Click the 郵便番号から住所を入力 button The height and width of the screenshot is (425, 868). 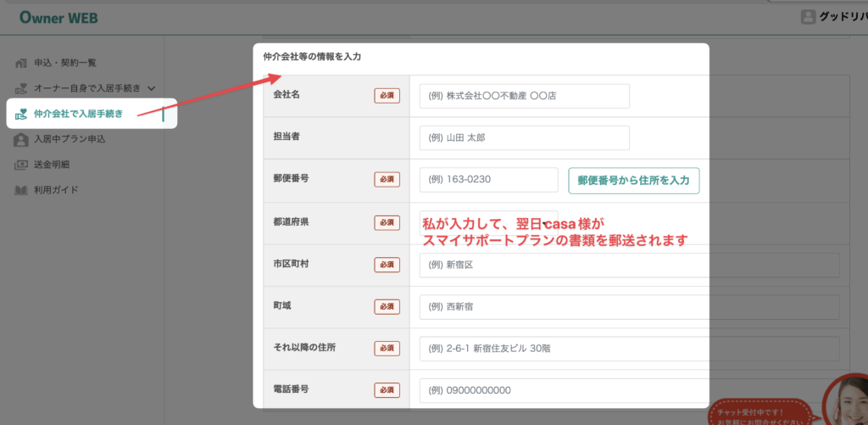[x=633, y=181]
